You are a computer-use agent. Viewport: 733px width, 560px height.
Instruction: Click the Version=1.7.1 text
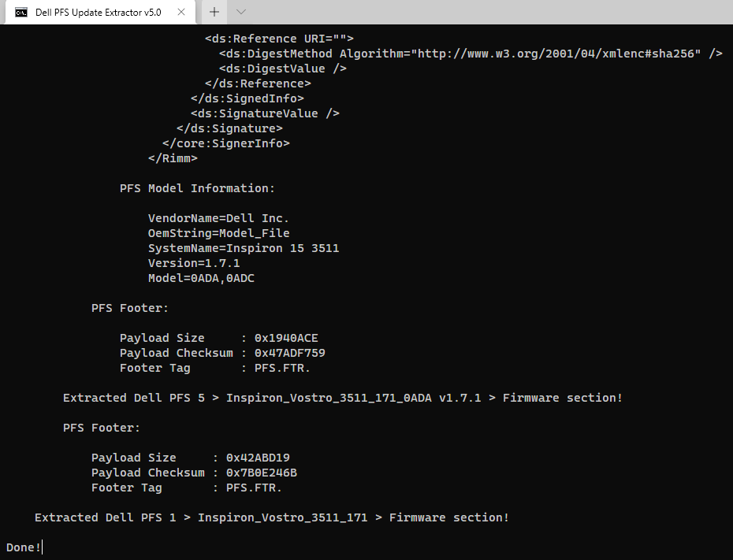click(194, 263)
